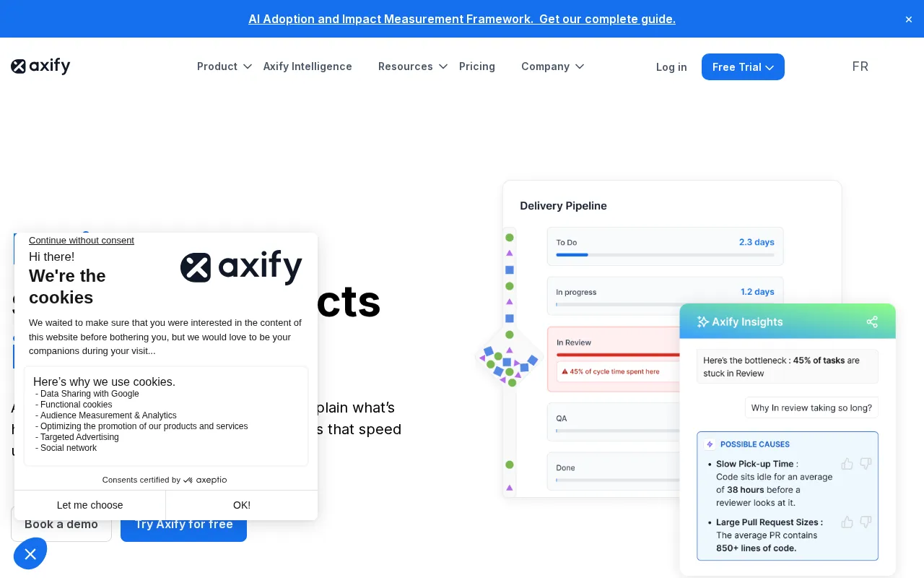Viewport: 924px width, 578px height.
Task: Click the 45% of cycle time warning
Action: [614, 371]
